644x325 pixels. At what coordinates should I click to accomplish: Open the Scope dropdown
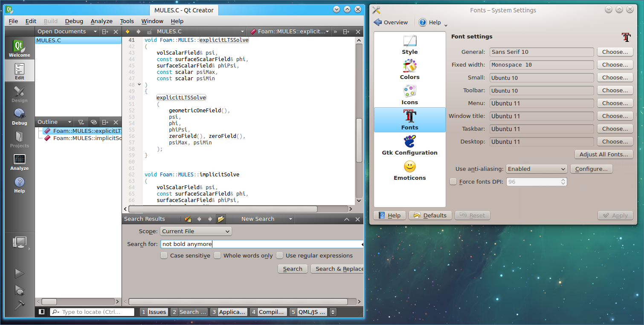pos(196,231)
